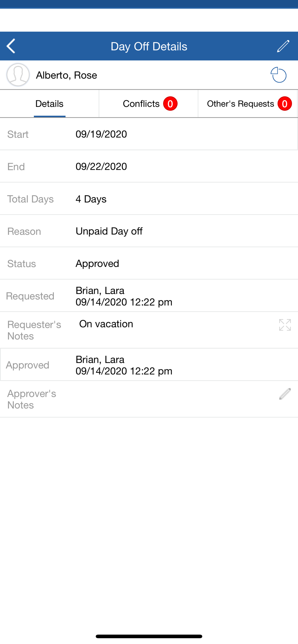Image resolution: width=298 pixels, height=644 pixels.
Task: Tap the Alberto, Rose employee name
Action: 66,75
